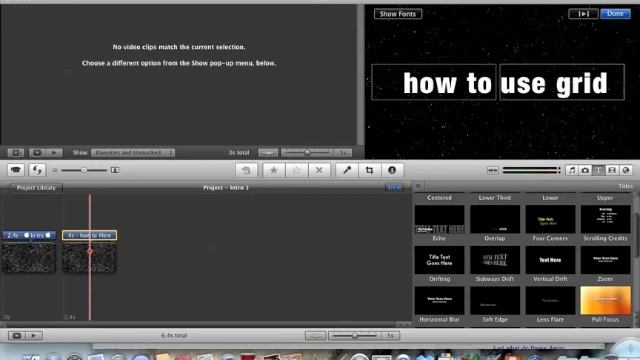Select the first project clip thumbnail
The height and width of the screenshot is (360, 640).
pos(29,257)
